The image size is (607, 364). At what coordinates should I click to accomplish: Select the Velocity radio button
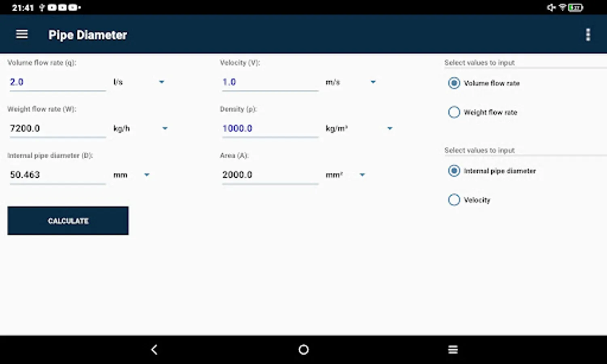click(454, 200)
